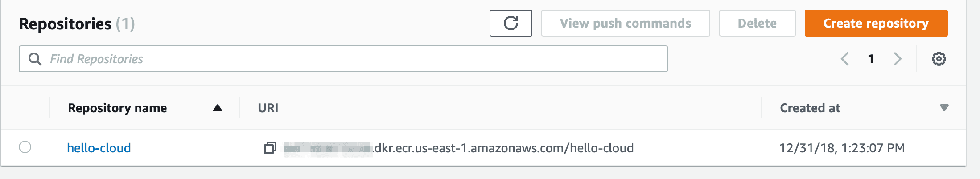
Task: Click the creation date 12/31/18 cell
Action: click(842, 148)
